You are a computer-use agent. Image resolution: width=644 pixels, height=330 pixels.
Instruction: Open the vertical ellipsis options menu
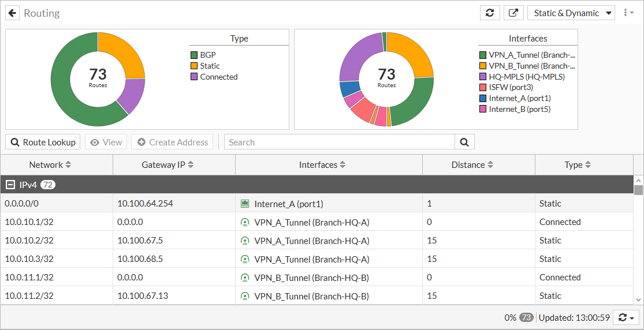(x=627, y=13)
